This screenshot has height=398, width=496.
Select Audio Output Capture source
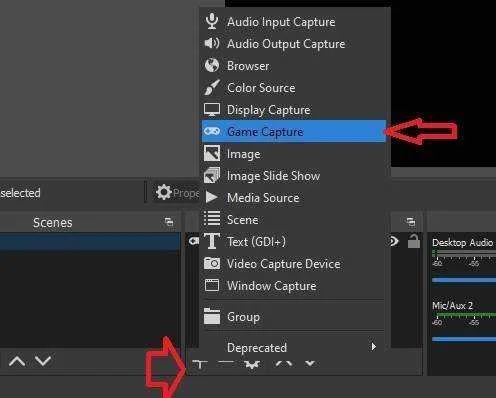tap(294, 44)
